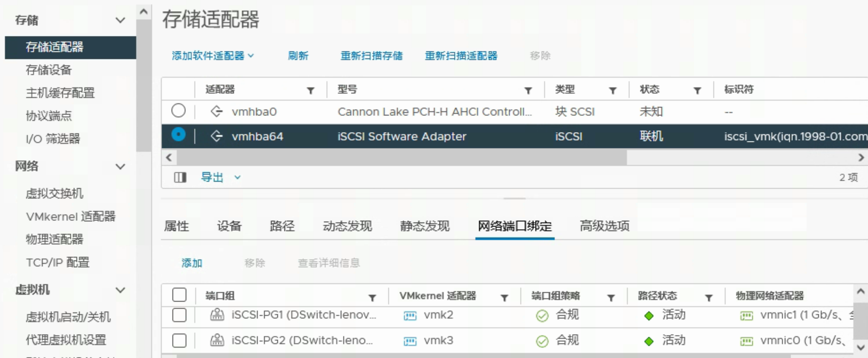Image resolution: width=868 pixels, height=358 pixels.
Task: Switch to the 路径 tab
Action: tap(282, 226)
